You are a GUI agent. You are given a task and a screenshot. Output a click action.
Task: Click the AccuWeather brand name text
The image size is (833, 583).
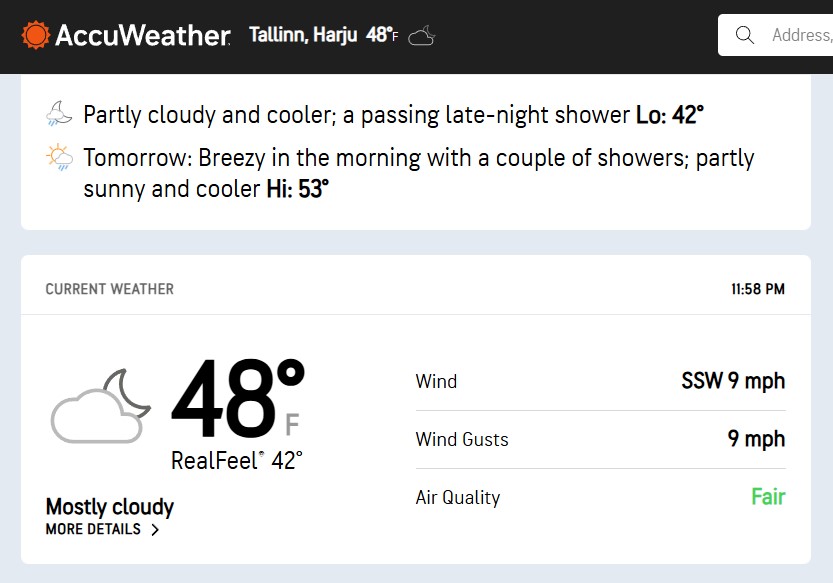(143, 36)
